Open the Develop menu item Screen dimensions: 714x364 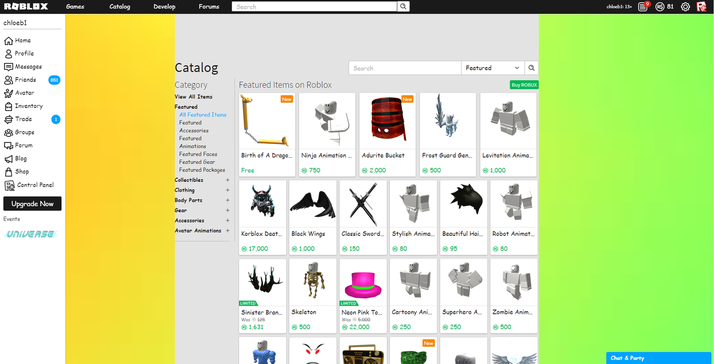tap(164, 6)
